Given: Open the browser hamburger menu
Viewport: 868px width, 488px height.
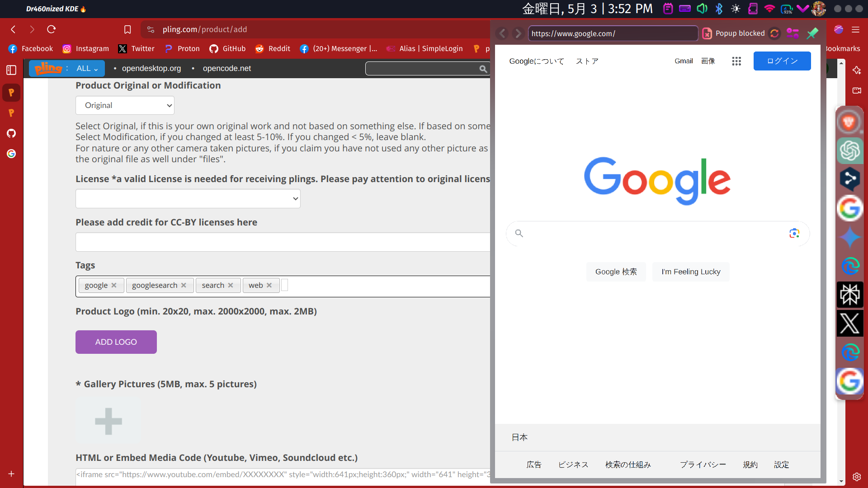Looking at the screenshot, I should pos(855,29).
